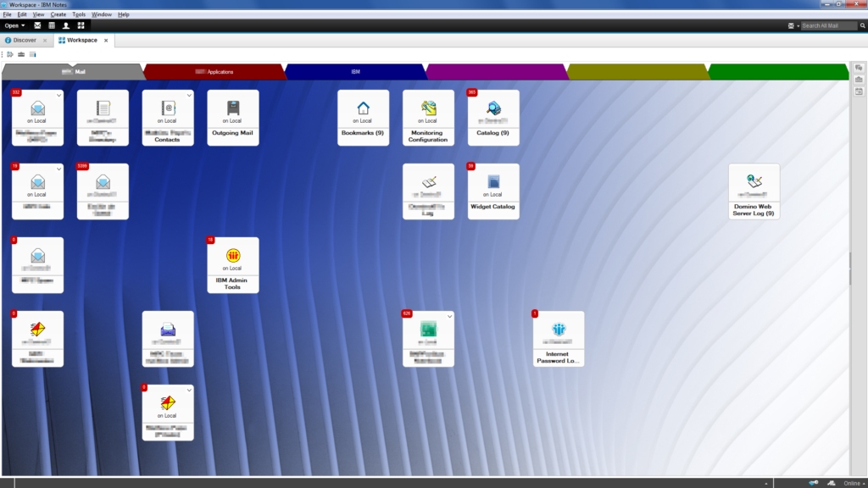Image resolution: width=868 pixels, height=488 pixels.
Task: Open the Monitoring Configuration tile
Action: click(x=428, y=117)
